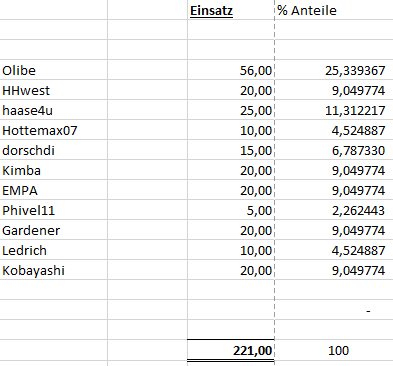Viewport: 393px width, 366px height.
Task: Click the Gardener name cell
Action: coord(54,230)
